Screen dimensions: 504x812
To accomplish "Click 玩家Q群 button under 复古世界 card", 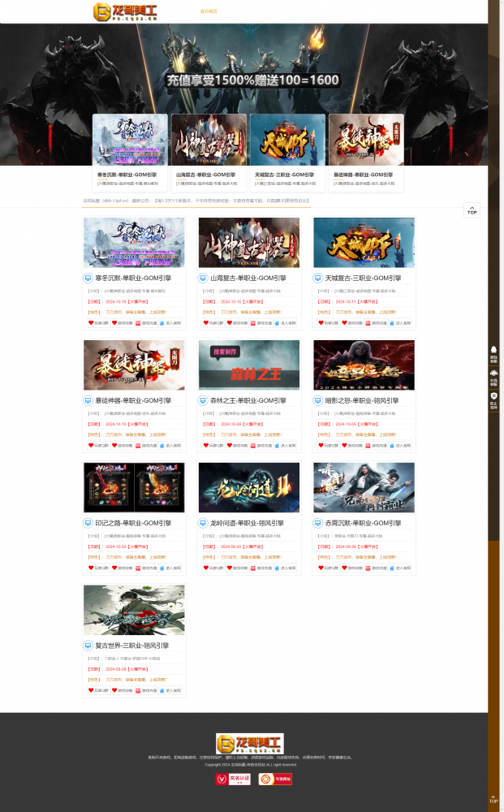I will (98, 690).
